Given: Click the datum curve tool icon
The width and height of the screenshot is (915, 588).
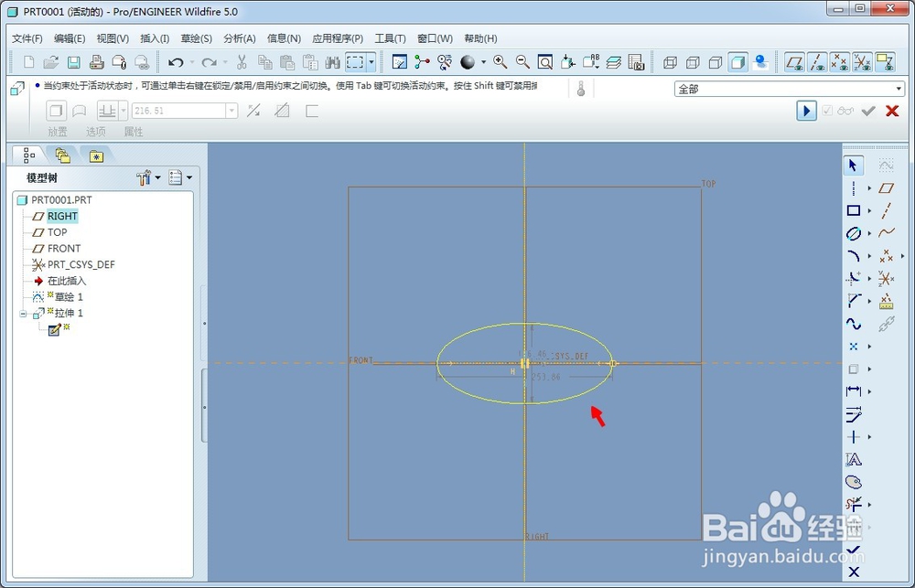Looking at the screenshot, I should tap(887, 233).
